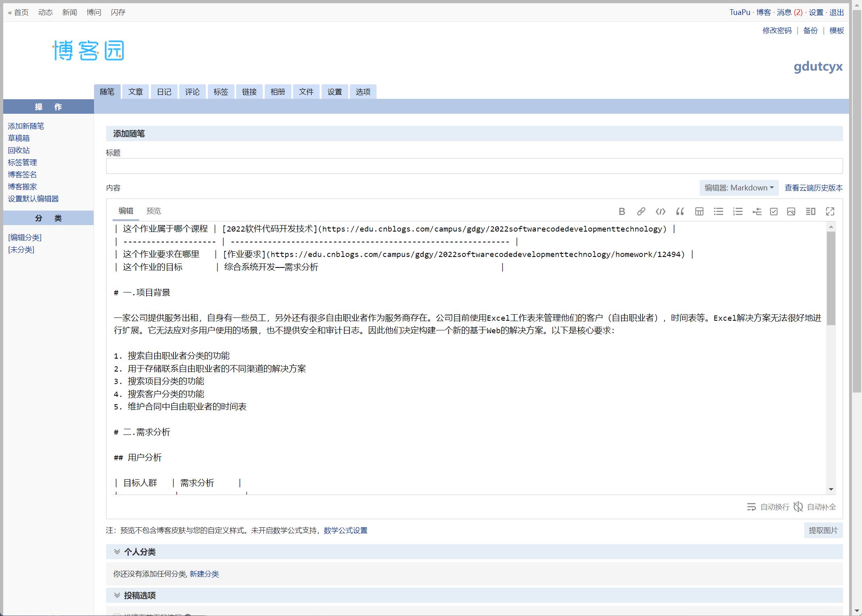Switch to the 预览 preview tab

(x=153, y=211)
